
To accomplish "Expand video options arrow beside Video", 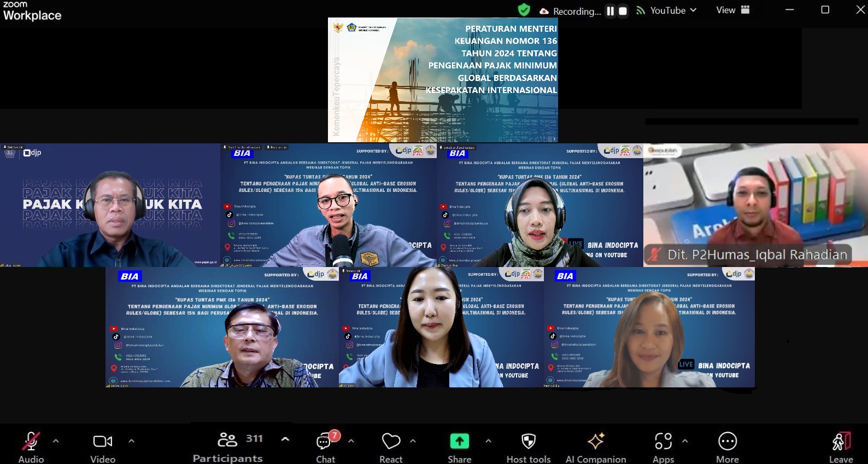I will click(131, 441).
